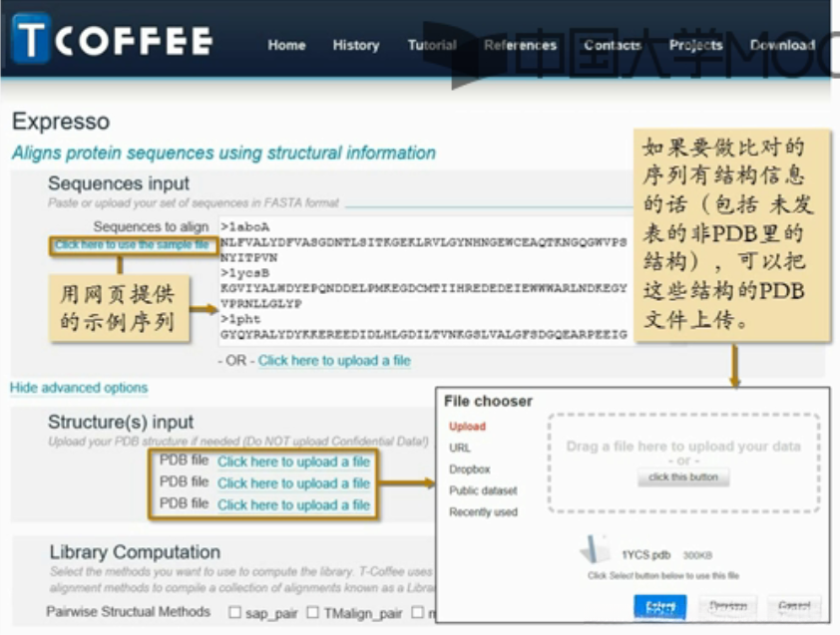The width and height of the screenshot is (840, 635).
Task: Click the '>1aboA' sequence header line
Action: (244, 227)
